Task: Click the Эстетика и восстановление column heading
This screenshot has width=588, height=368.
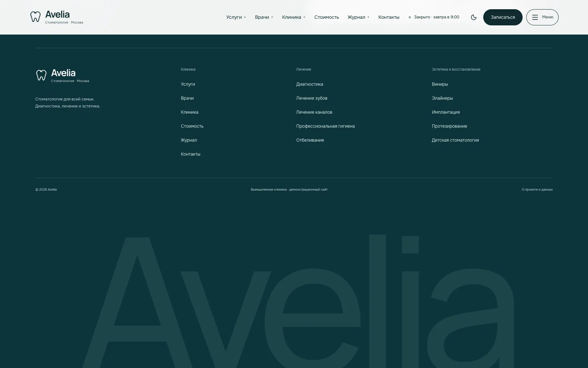Action: 456,70
